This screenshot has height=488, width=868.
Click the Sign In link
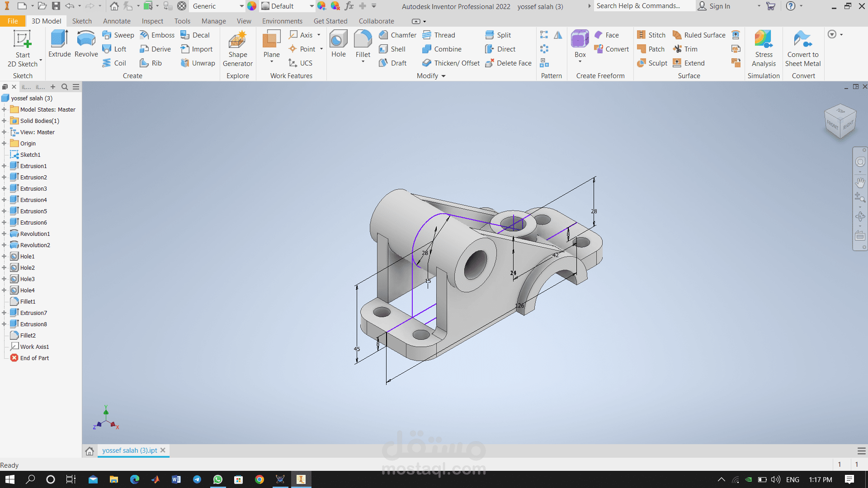click(720, 6)
